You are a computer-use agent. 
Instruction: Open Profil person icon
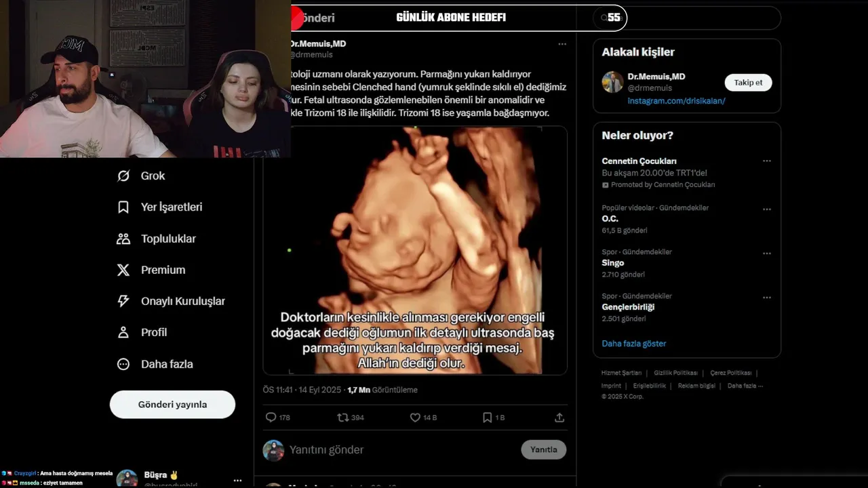123,332
